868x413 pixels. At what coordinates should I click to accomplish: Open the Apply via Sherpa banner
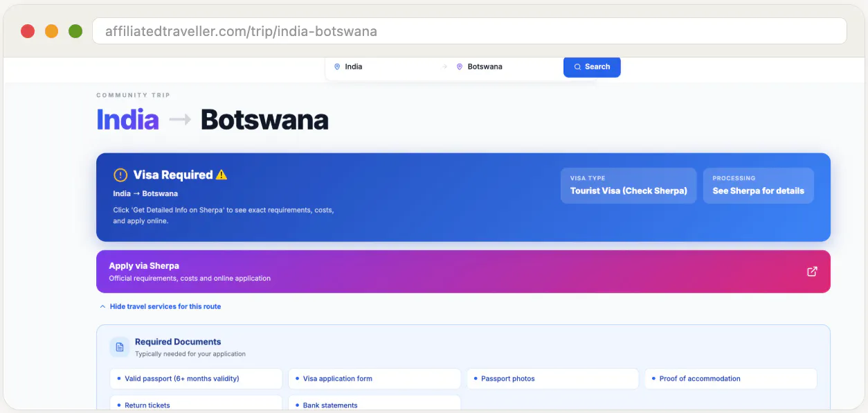(x=463, y=272)
